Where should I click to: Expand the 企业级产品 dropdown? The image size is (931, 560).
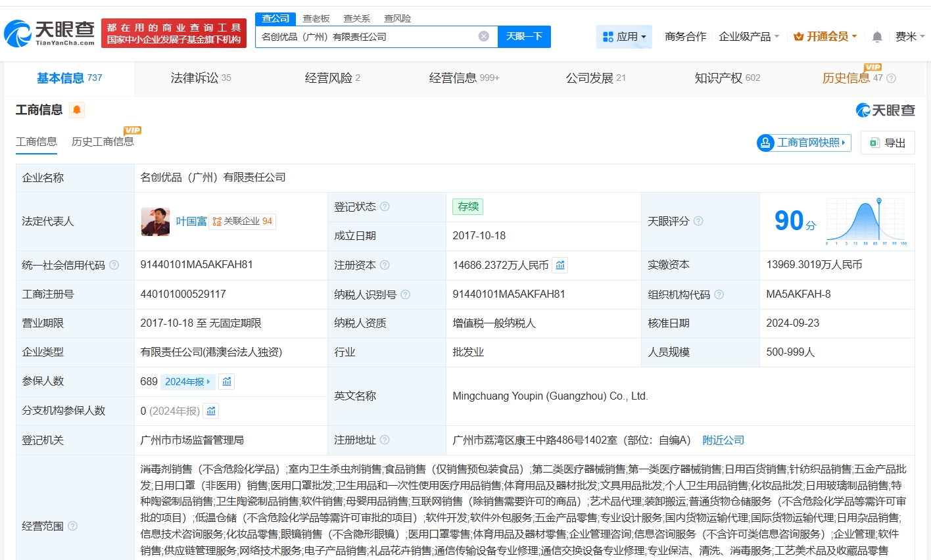click(x=749, y=37)
